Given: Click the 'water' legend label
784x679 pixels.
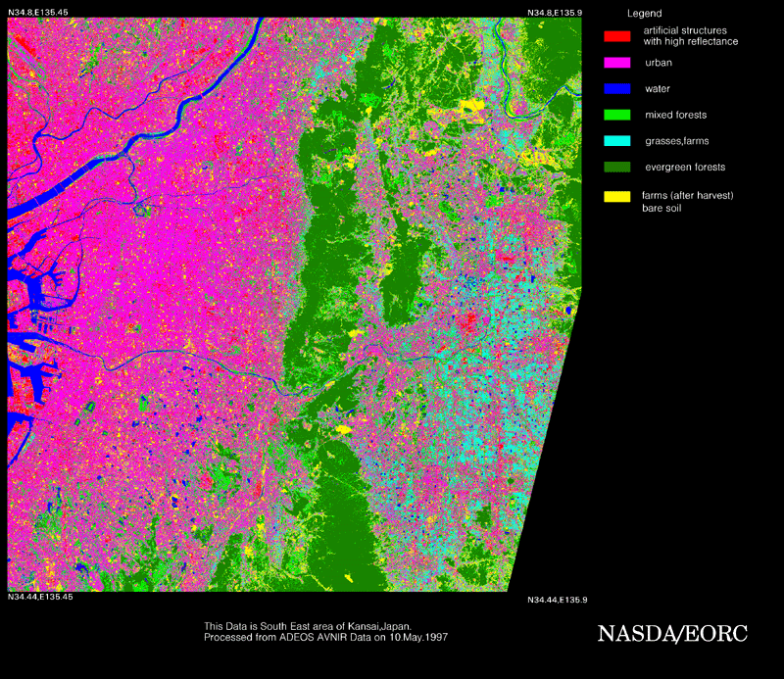Looking at the screenshot, I should pyautogui.click(x=658, y=88).
